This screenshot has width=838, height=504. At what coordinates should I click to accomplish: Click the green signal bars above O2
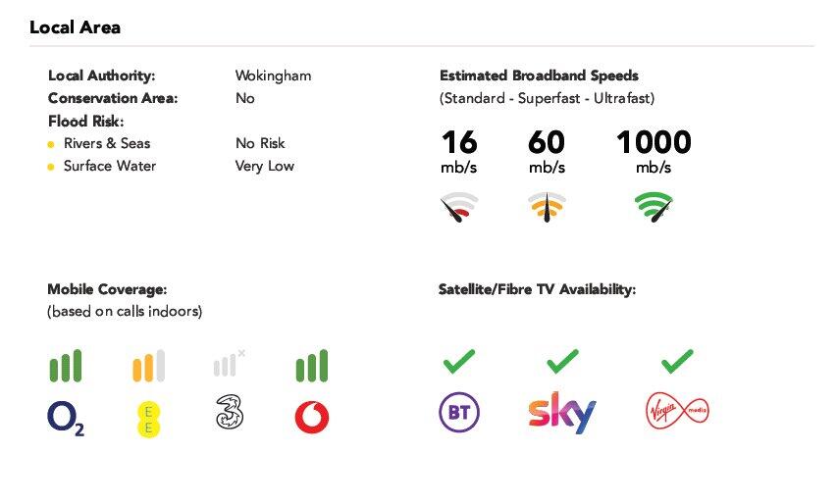(x=66, y=366)
